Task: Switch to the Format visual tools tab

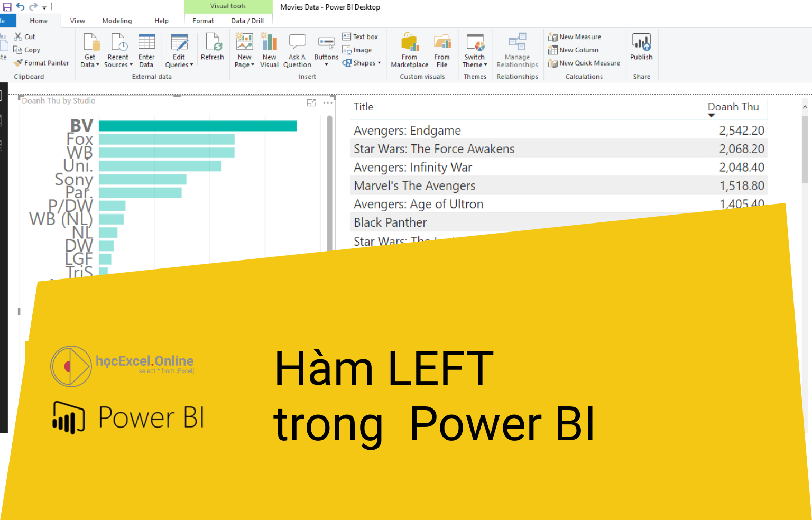Action: (203, 21)
